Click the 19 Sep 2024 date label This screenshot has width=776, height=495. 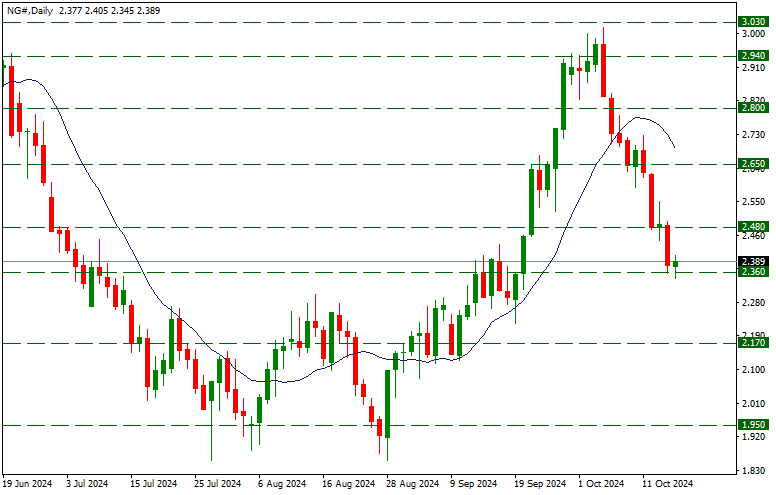click(540, 483)
